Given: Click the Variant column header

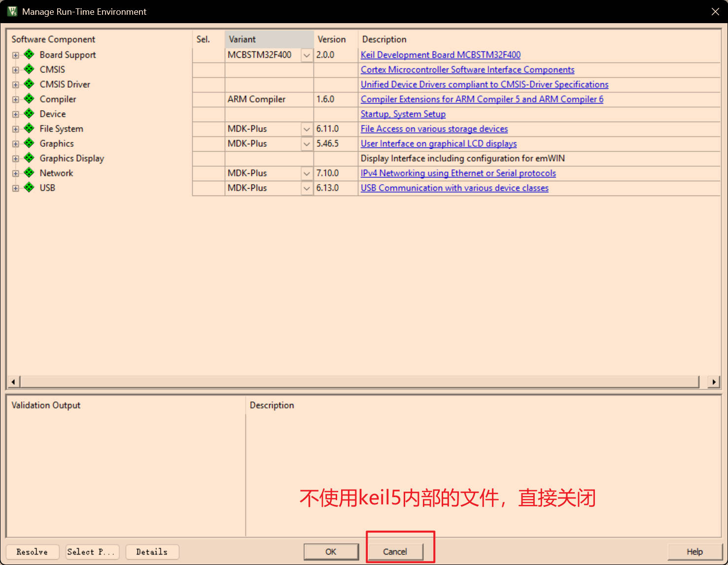Looking at the screenshot, I should pyautogui.click(x=269, y=39).
